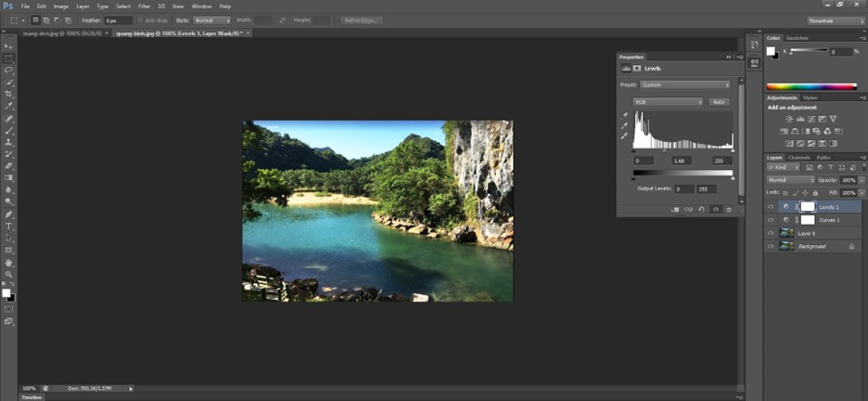
Task: Open the Image menu
Action: [x=61, y=6]
